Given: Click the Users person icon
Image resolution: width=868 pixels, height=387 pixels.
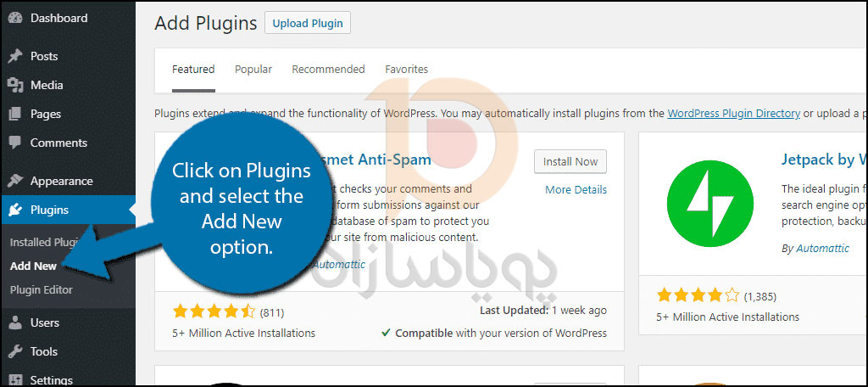Looking at the screenshot, I should (15, 322).
